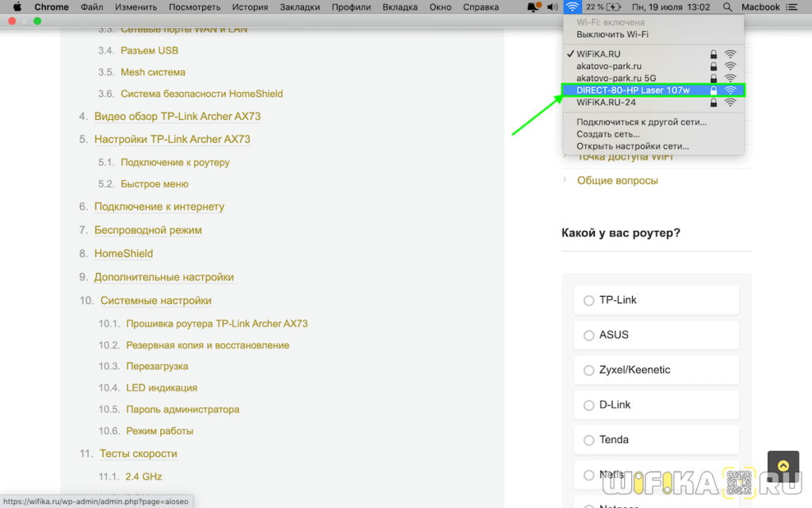Go to Подключение к интернету section

(159, 207)
